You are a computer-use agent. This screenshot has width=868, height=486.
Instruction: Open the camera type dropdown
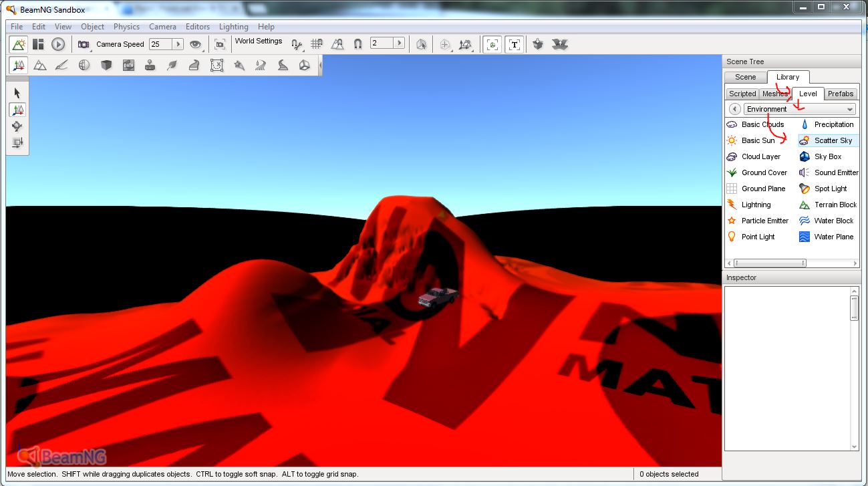point(84,44)
